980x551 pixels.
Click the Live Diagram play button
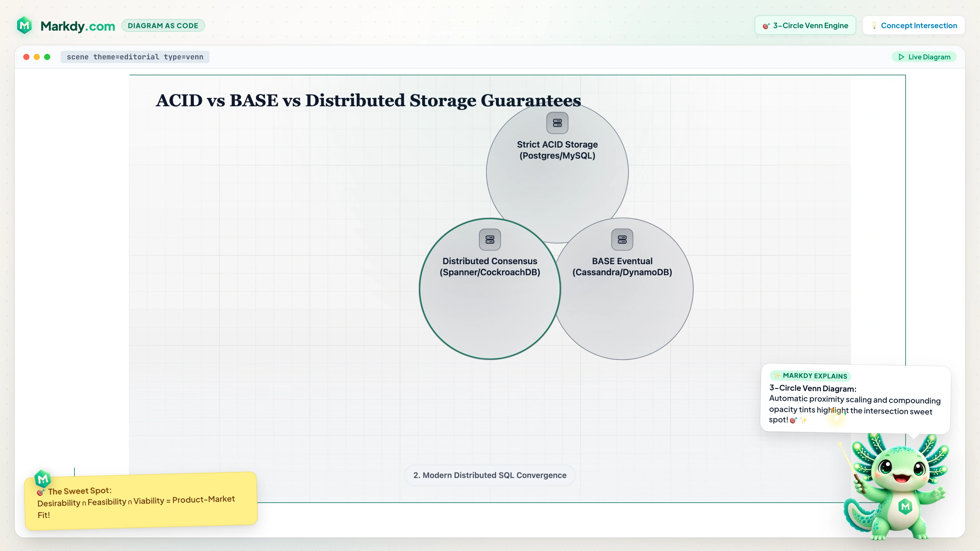coord(925,57)
